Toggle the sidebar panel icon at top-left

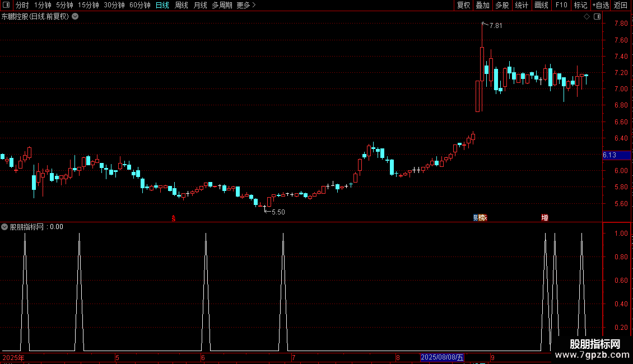[x=6, y=5]
